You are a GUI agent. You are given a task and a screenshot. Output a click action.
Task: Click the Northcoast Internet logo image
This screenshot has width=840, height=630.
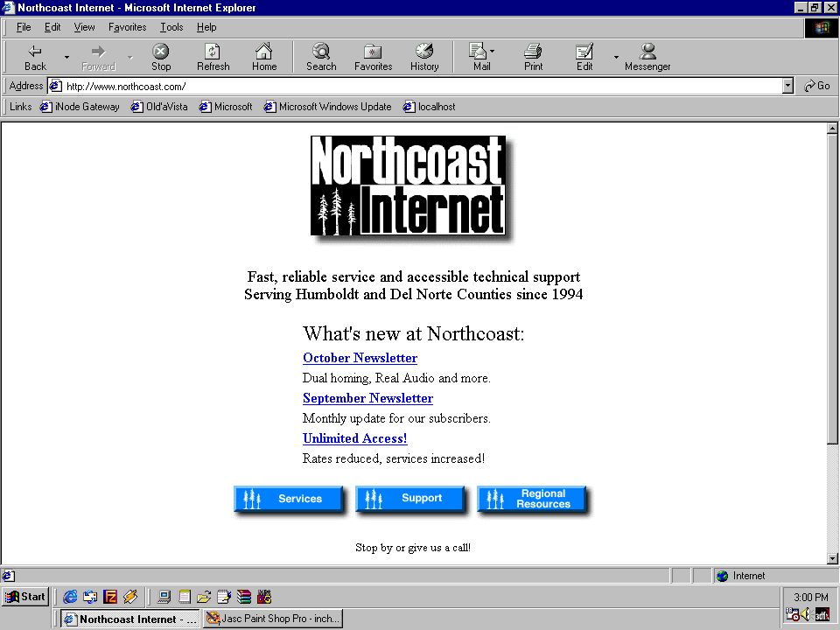[x=411, y=187]
